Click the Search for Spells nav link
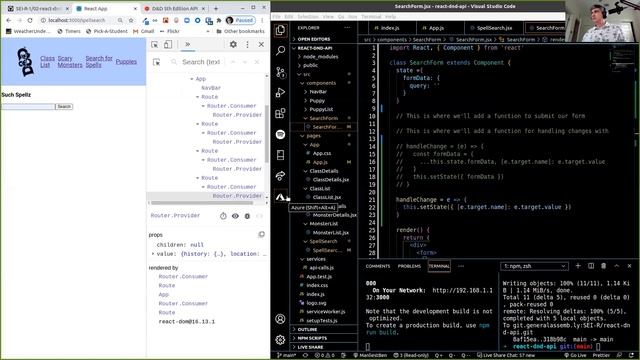The image size is (640, 360). [x=99, y=62]
